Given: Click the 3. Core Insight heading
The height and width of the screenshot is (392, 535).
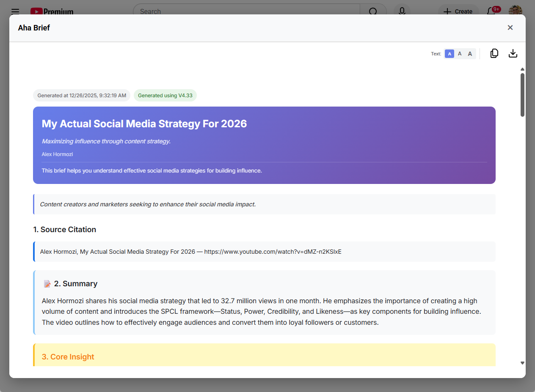Looking at the screenshot, I should point(68,357).
